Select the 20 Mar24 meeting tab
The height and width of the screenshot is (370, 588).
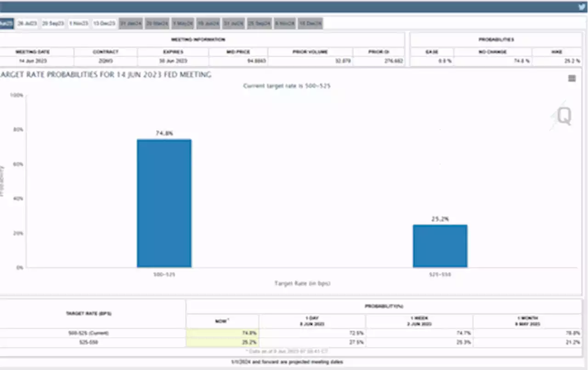158,23
